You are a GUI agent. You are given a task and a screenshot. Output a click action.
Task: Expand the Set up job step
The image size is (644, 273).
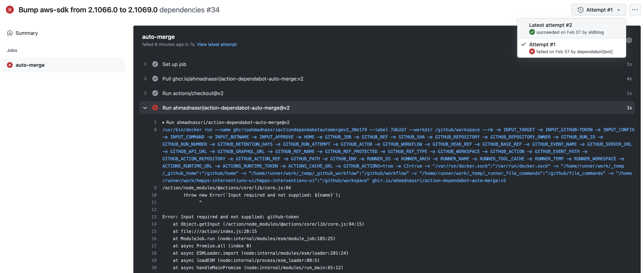coord(145,64)
